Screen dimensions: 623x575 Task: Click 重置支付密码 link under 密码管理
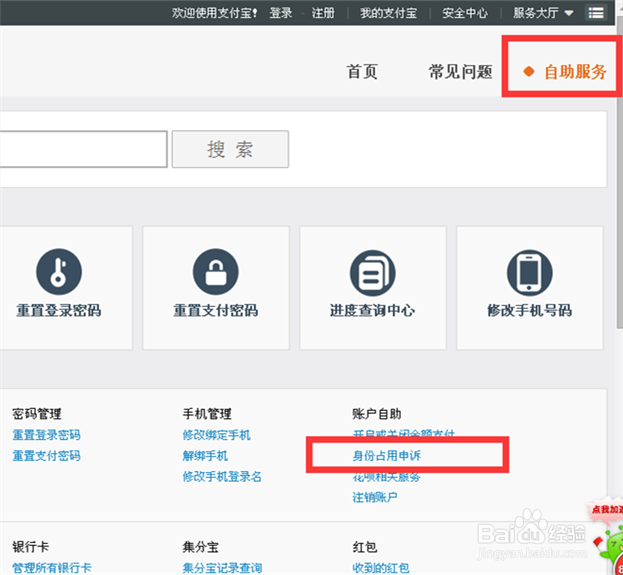point(46,455)
